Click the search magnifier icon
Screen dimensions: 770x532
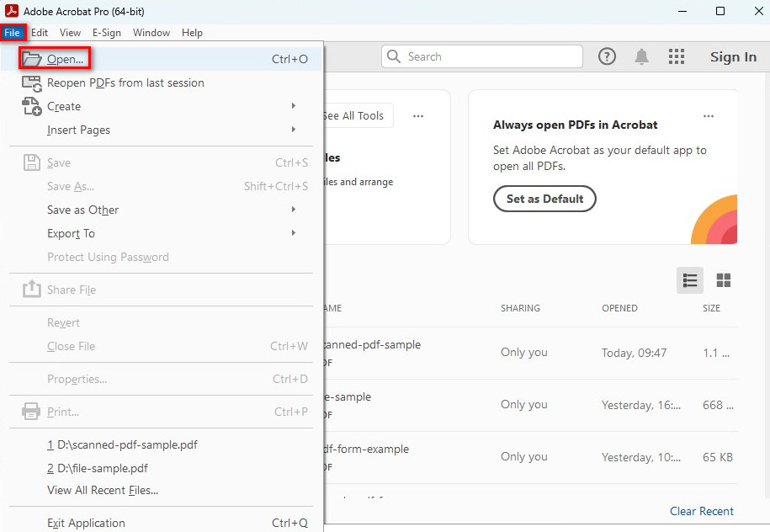click(392, 56)
